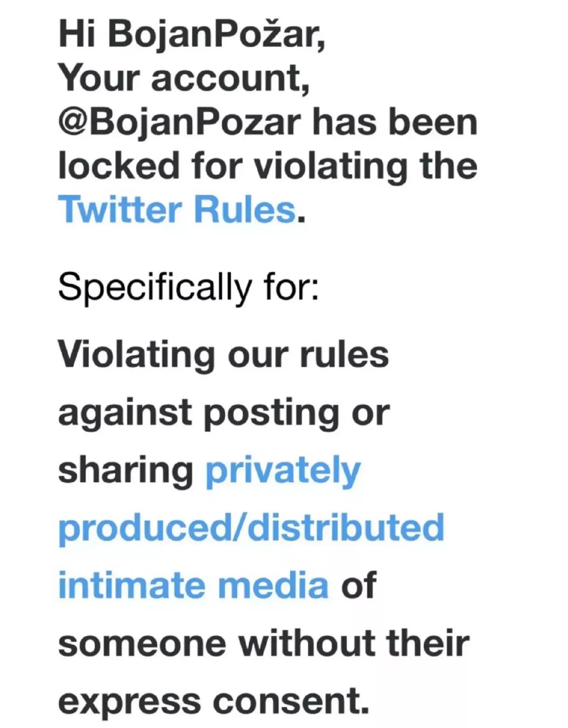This screenshot has width=568, height=728.
Task: Open the Twitter Rules link
Action: pyautogui.click(x=177, y=210)
